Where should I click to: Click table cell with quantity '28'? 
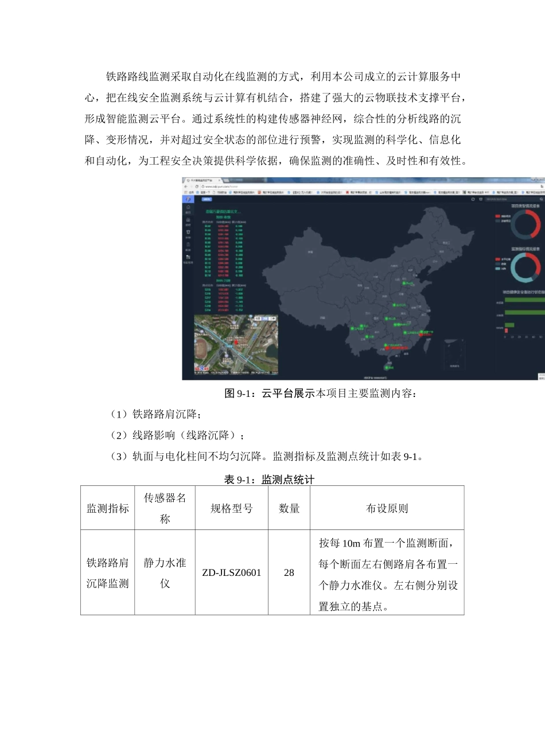coord(289,572)
